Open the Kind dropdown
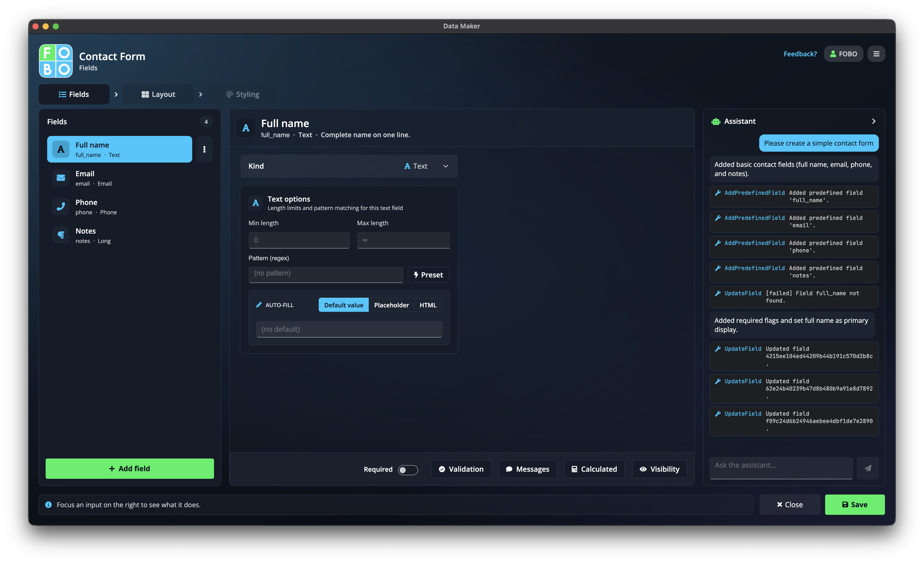Viewport: 924px width, 563px height. click(349, 166)
